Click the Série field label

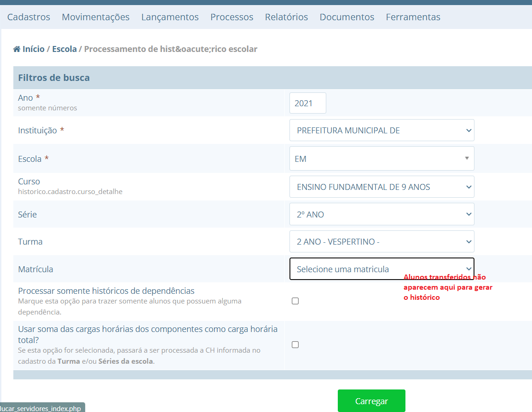click(x=28, y=215)
